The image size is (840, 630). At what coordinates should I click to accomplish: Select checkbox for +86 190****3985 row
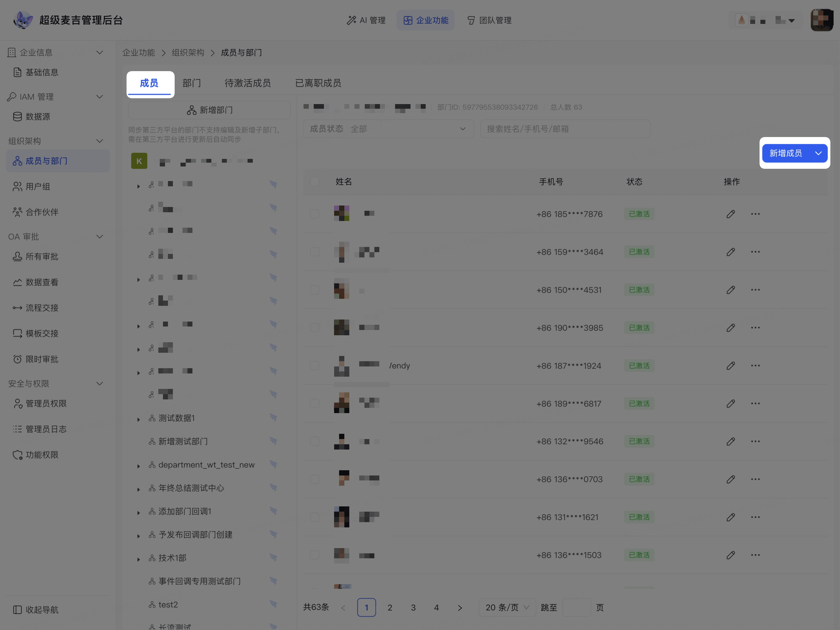314,328
